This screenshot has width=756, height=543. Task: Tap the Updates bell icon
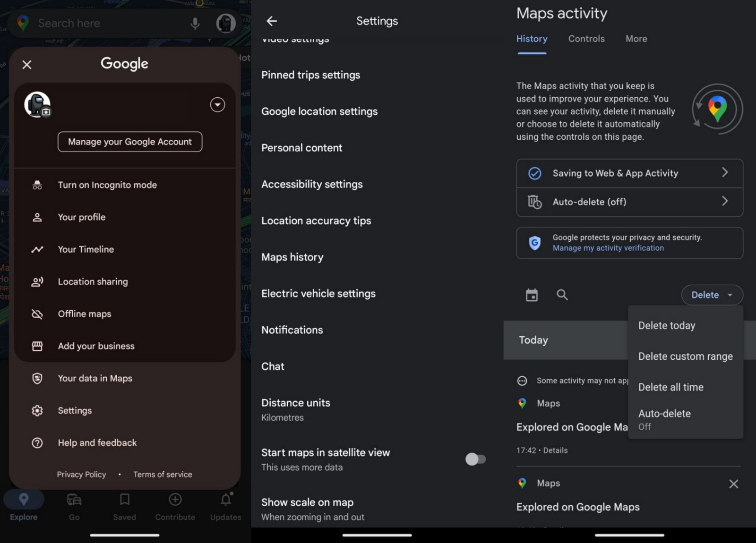(225, 499)
